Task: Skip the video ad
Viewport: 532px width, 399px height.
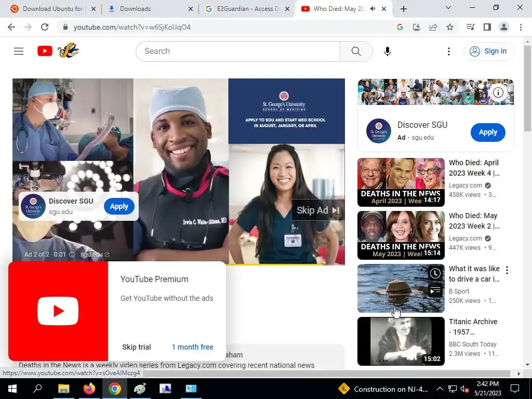Action: [318, 210]
